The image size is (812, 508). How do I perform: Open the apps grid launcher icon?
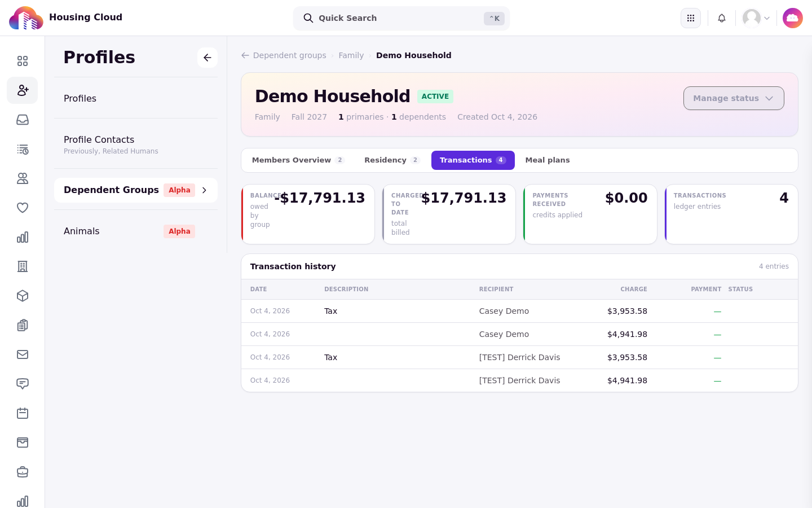[691, 18]
